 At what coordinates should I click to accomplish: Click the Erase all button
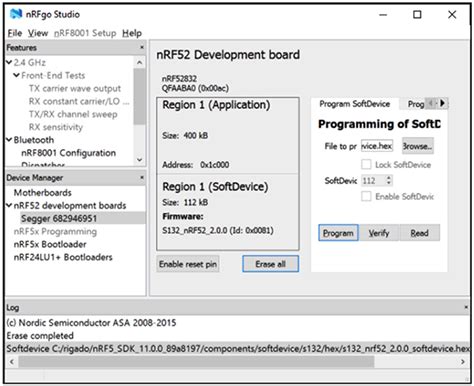pyautogui.click(x=270, y=264)
